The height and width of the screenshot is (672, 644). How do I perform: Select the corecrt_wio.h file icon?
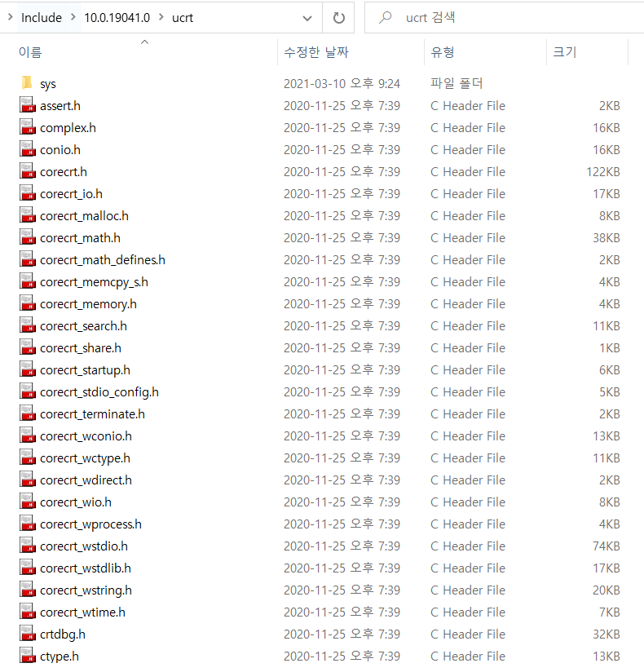tap(28, 502)
